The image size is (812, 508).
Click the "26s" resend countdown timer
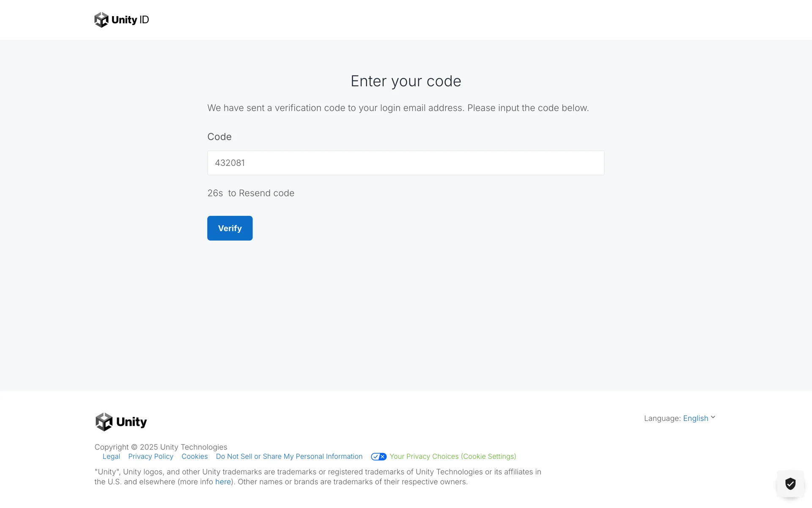tap(215, 193)
